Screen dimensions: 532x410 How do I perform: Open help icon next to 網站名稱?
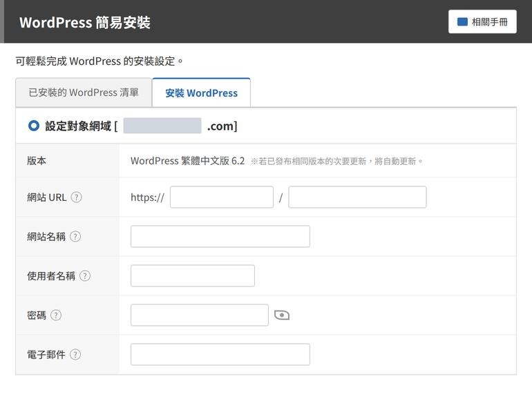pyautogui.click(x=75, y=237)
